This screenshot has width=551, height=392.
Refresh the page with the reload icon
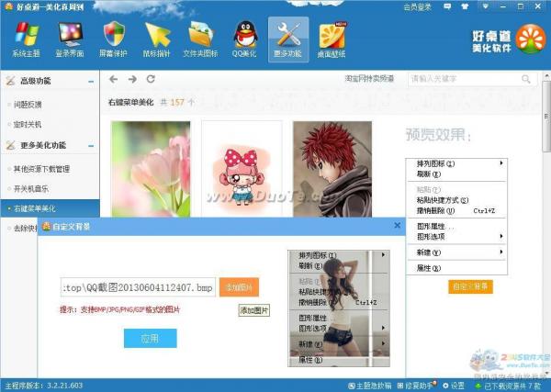point(152,79)
